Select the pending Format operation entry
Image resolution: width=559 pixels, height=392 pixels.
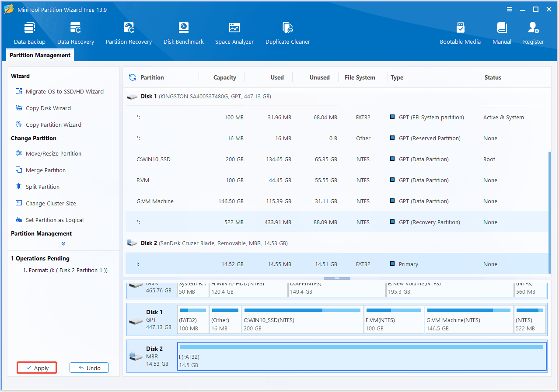65,270
